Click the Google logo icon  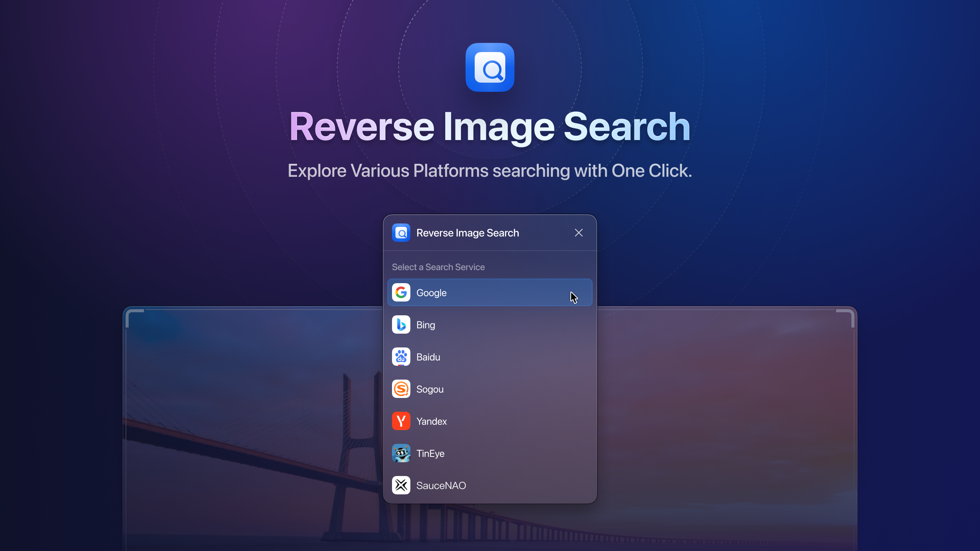pos(401,292)
